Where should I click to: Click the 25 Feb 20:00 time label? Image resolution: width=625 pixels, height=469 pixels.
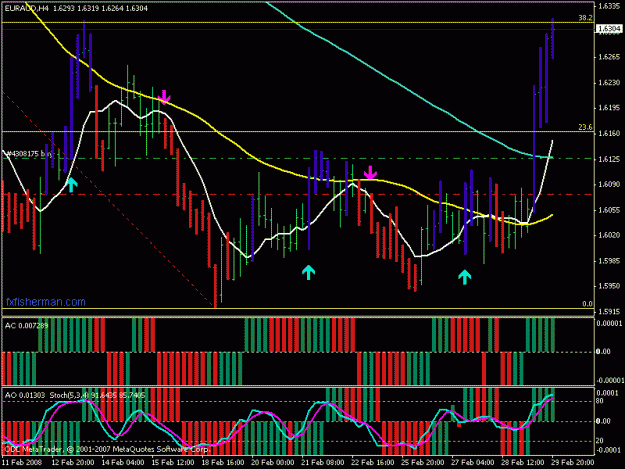(423, 463)
